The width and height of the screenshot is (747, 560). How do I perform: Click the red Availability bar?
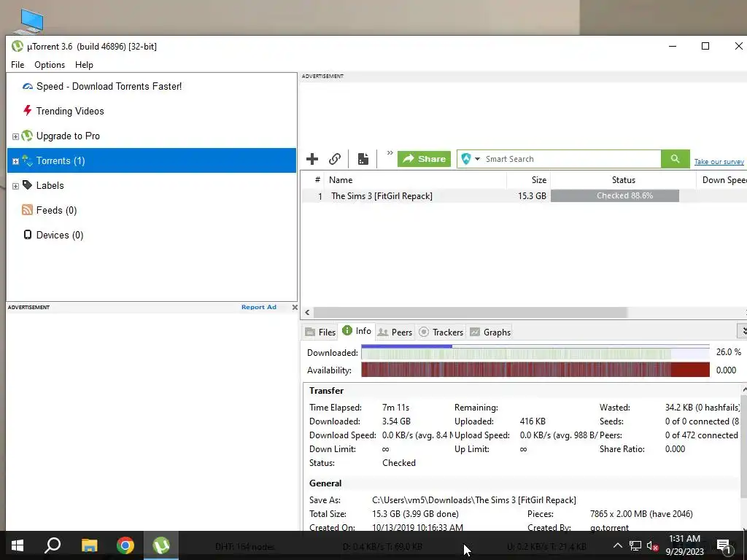535,370
